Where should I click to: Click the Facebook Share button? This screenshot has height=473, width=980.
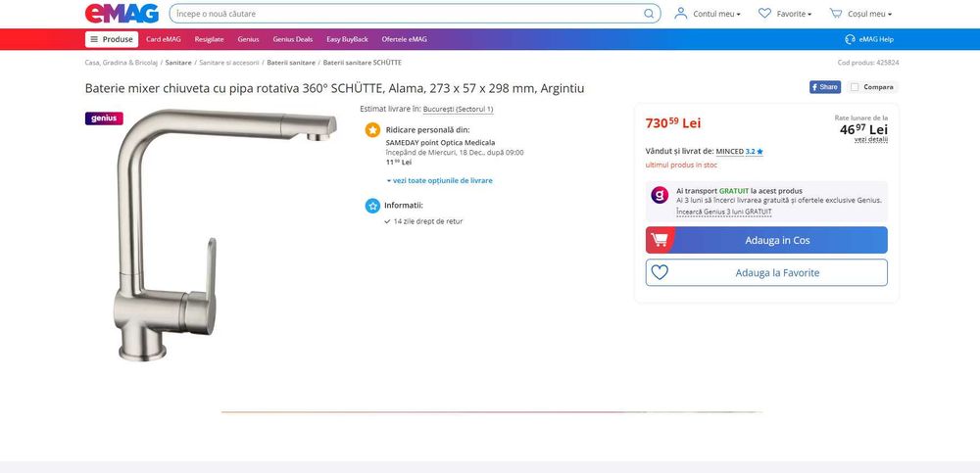click(x=825, y=87)
